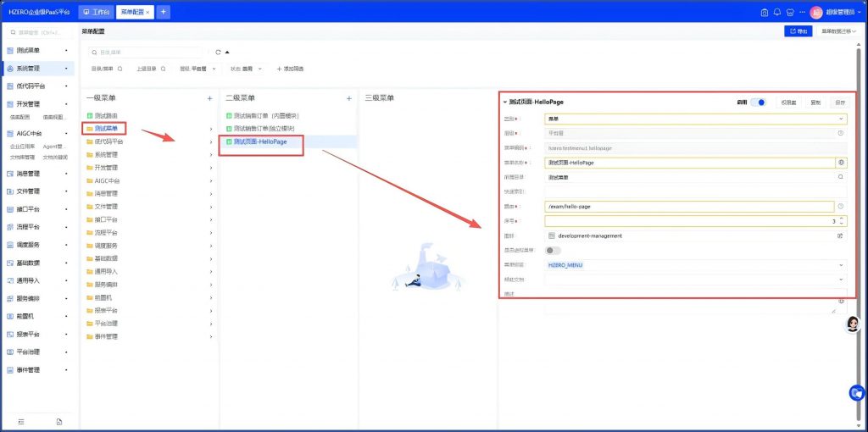Toggle the 启用 switch off
This screenshot has width=868, height=432.
point(758,102)
